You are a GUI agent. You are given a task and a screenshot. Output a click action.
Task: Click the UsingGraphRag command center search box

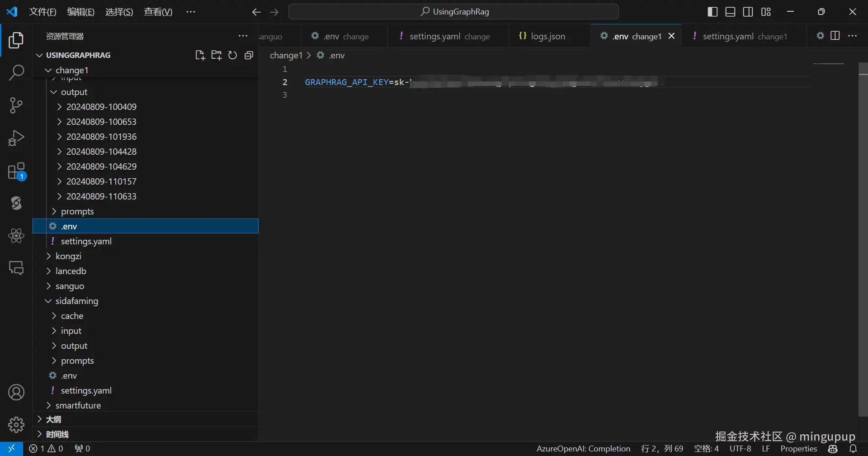[x=453, y=12]
